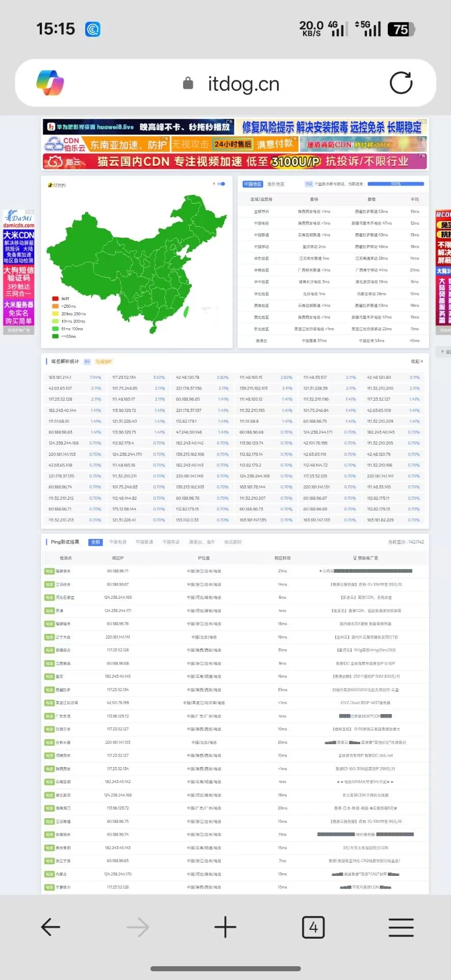The width and height of the screenshot is (451, 980).
Task: Filter ping results by 中国电信
Action: click(118, 542)
